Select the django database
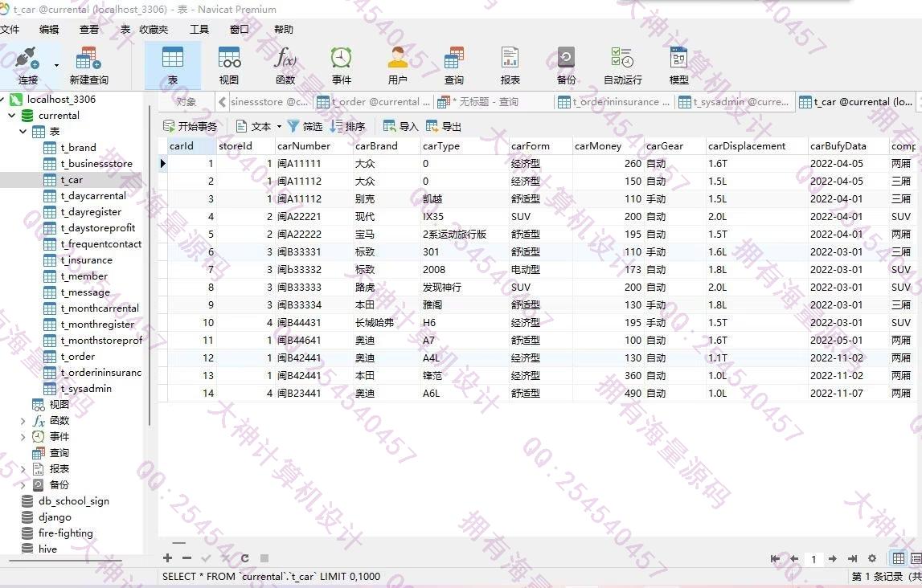The width and height of the screenshot is (922, 588). 55,517
